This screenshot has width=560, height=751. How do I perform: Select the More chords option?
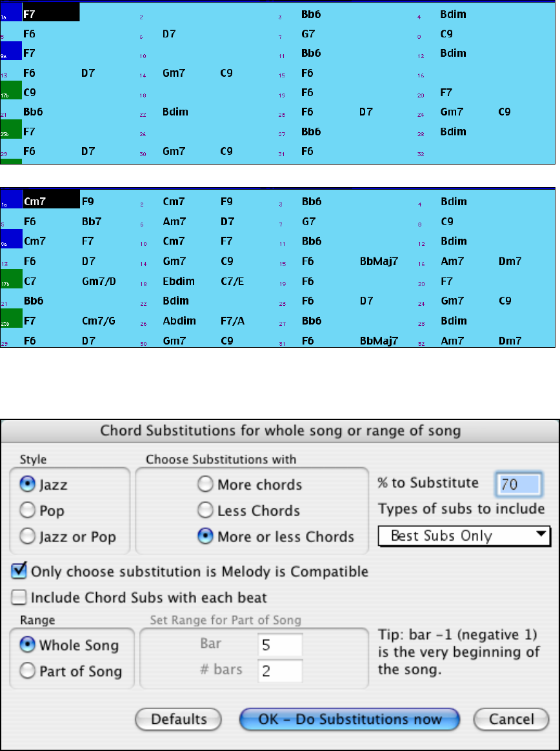[x=206, y=485]
